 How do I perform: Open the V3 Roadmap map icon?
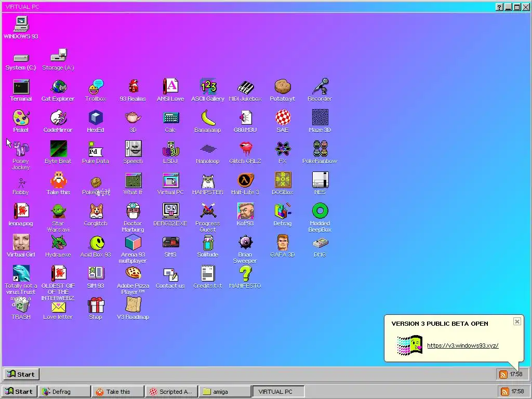(133, 308)
